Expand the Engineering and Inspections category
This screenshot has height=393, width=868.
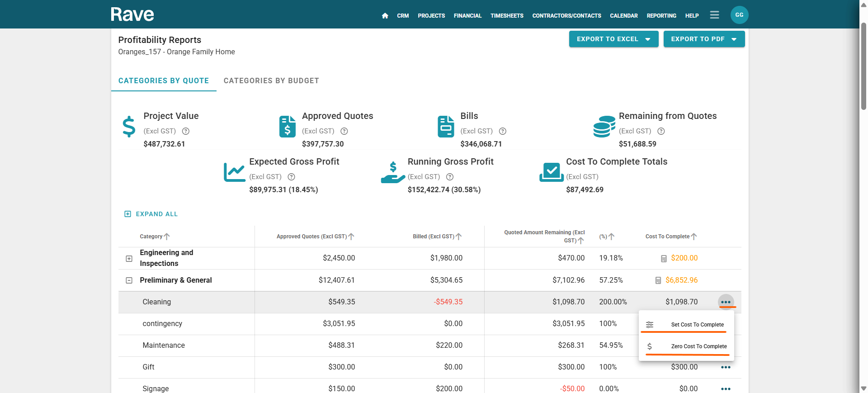tap(129, 259)
